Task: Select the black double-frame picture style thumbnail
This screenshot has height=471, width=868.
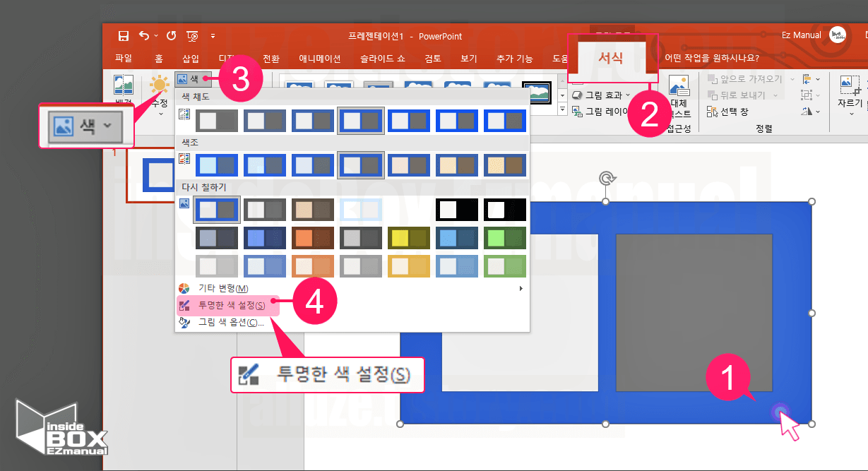Action: [537, 93]
